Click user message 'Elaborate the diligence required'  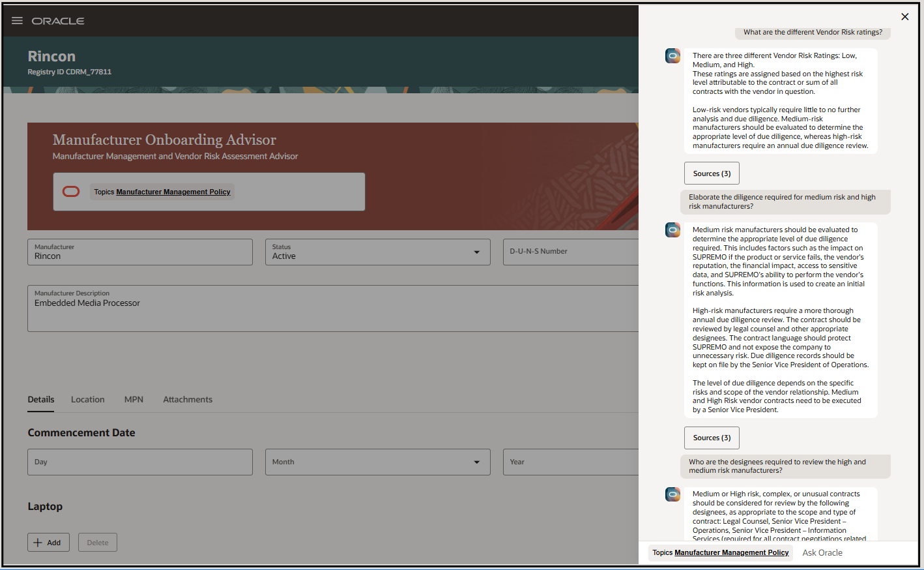pos(785,202)
